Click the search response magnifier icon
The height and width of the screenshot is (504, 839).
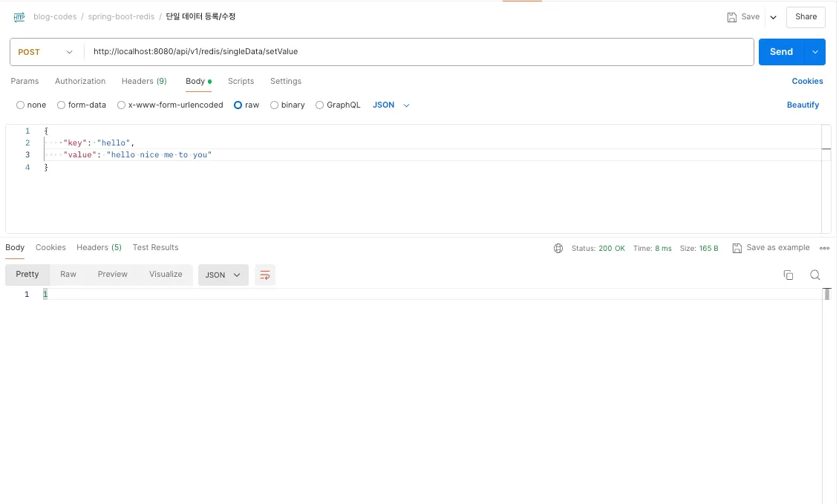click(815, 275)
